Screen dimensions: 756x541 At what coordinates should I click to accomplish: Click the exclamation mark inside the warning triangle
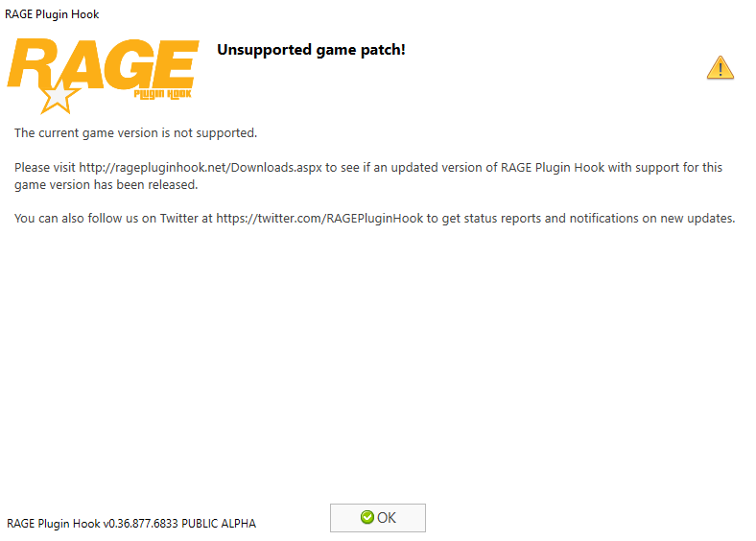coord(721,69)
